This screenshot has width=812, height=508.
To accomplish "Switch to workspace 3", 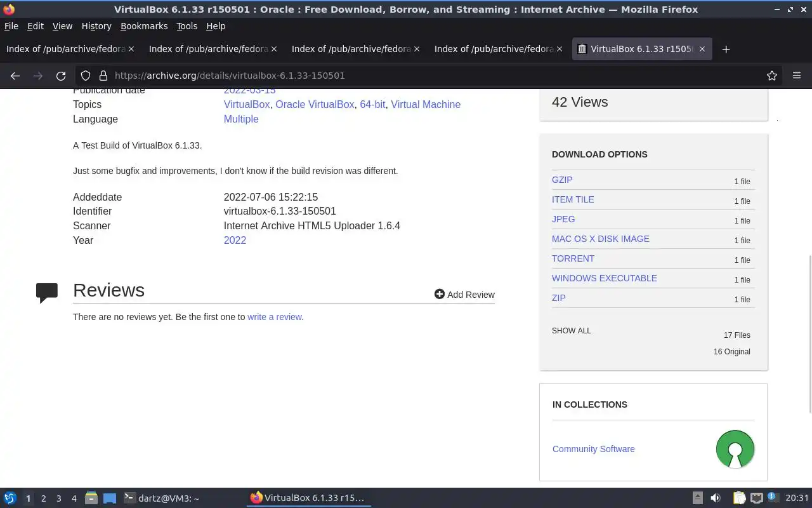I will (58, 498).
